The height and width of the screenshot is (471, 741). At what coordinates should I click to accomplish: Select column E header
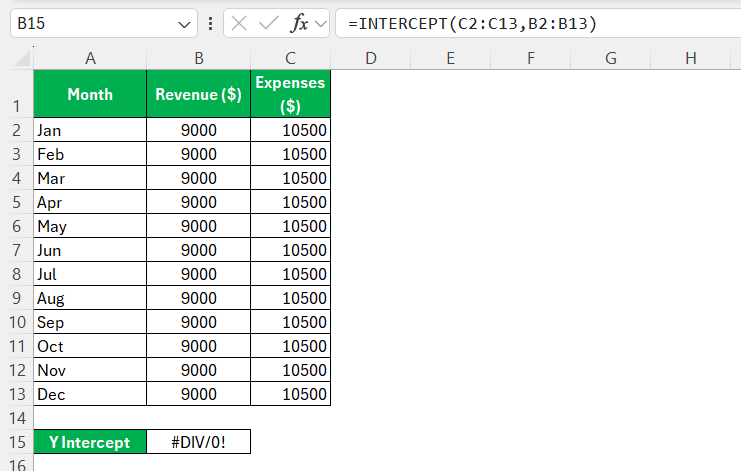click(450, 59)
